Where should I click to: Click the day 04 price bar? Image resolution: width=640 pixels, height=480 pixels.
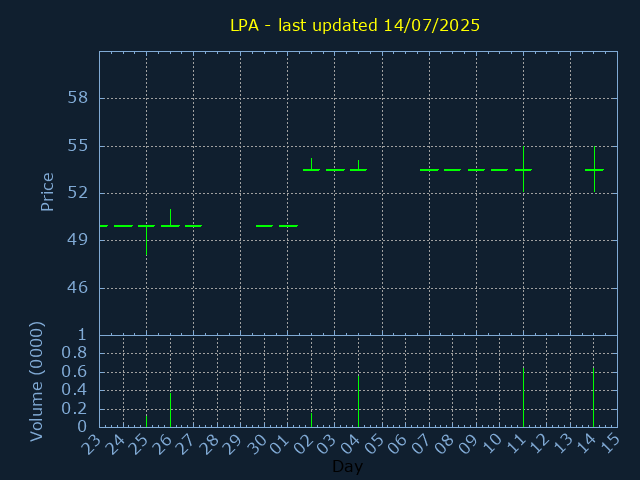tap(358, 165)
